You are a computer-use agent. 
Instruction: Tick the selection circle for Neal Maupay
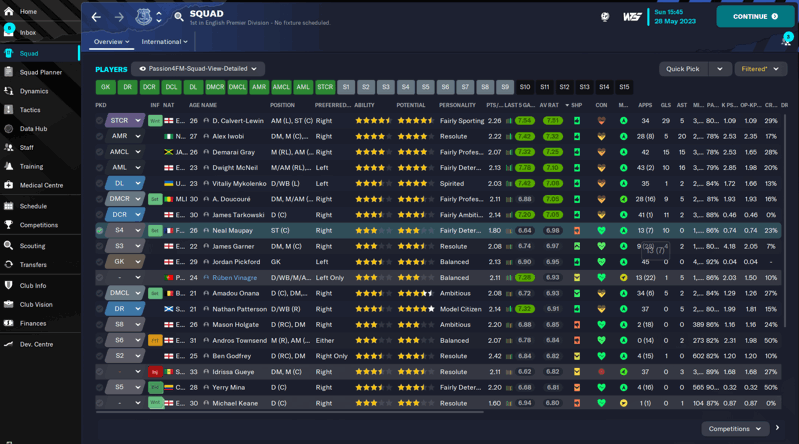(x=100, y=230)
